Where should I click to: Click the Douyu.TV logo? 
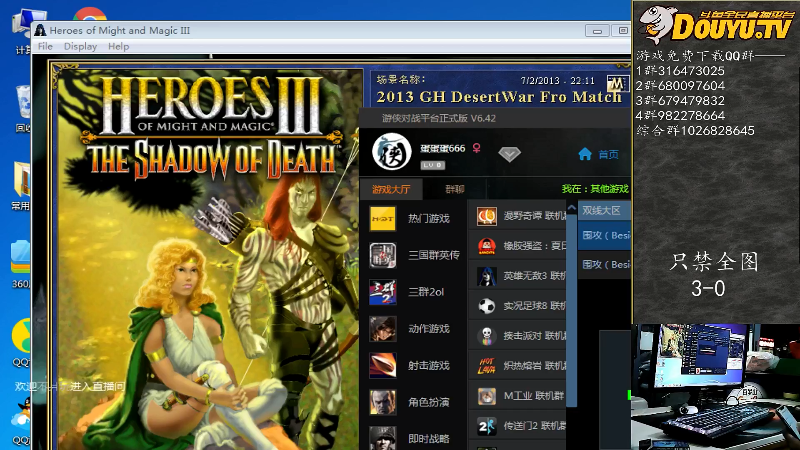pyautogui.click(x=716, y=24)
